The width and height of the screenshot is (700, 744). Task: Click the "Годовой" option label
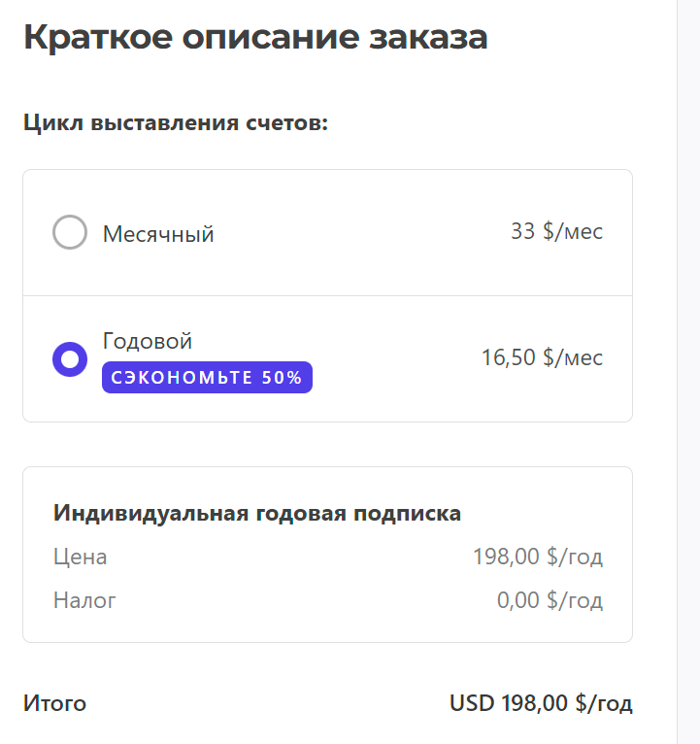click(148, 341)
